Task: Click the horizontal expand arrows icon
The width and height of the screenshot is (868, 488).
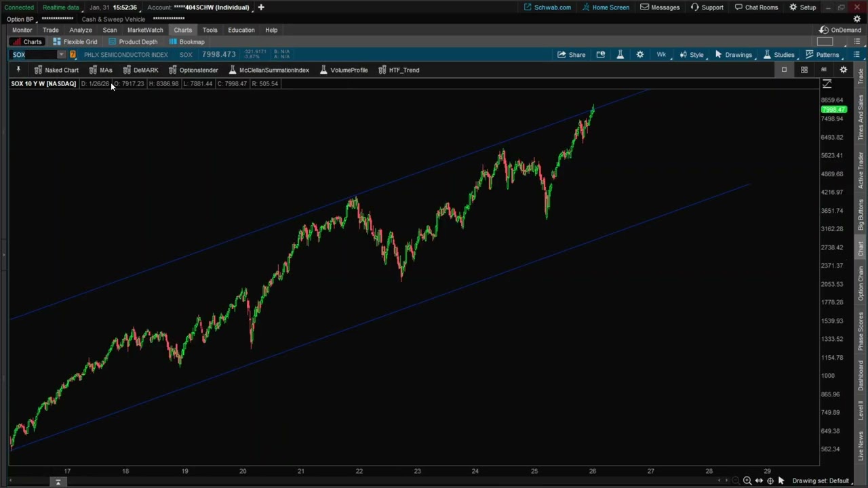Action: [x=759, y=481]
